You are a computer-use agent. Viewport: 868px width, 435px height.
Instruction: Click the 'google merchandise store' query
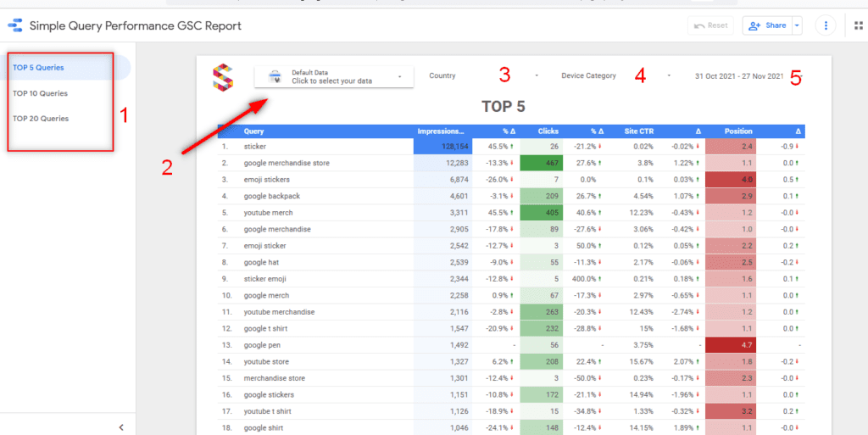(287, 164)
